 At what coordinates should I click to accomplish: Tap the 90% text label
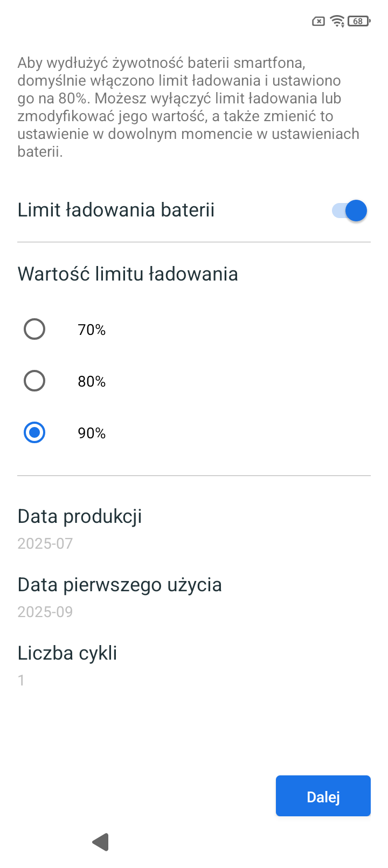[x=92, y=433]
